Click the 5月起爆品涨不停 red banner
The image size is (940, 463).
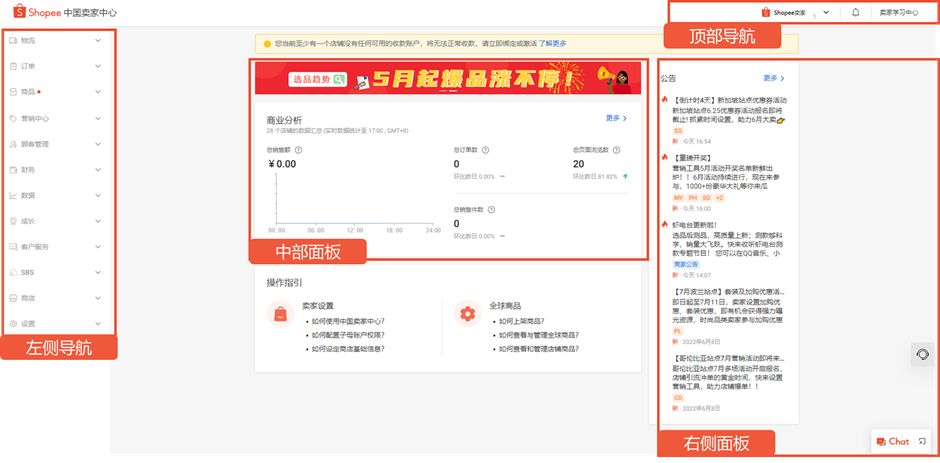click(x=448, y=78)
